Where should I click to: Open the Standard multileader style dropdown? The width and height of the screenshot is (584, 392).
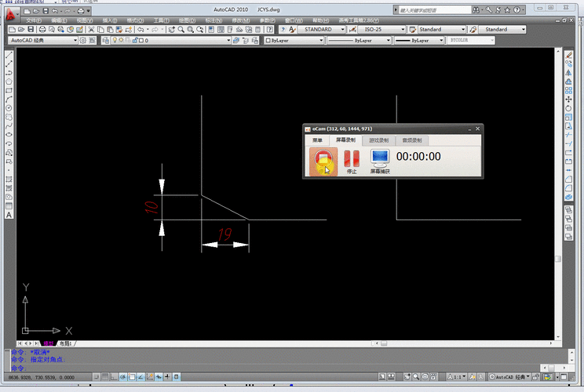pyautogui.click(x=502, y=29)
